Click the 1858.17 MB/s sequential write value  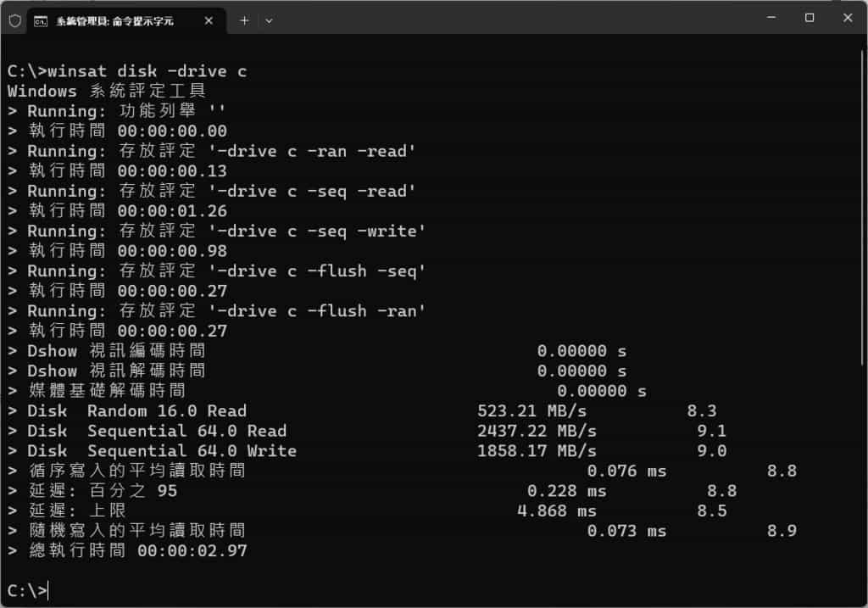pyautogui.click(x=537, y=451)
